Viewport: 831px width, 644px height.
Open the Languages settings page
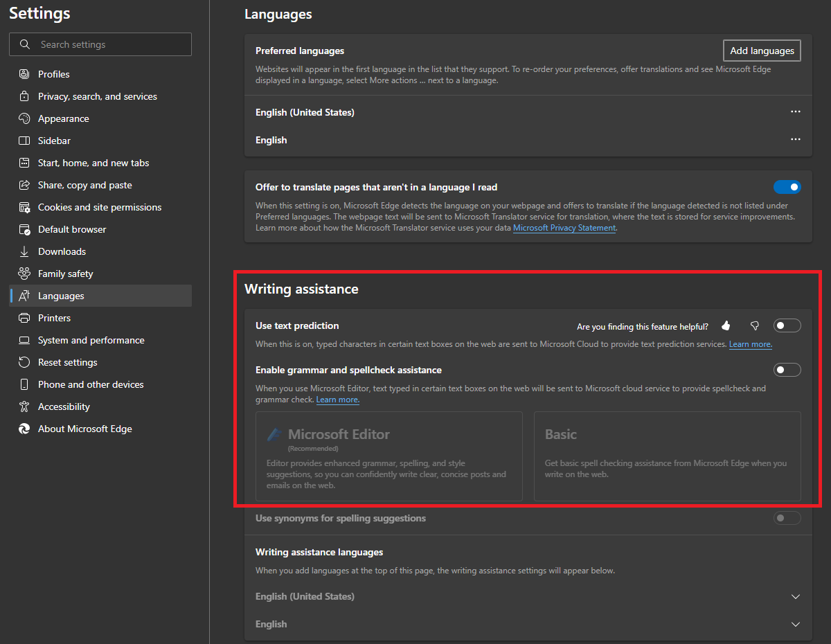pos(100,296)
